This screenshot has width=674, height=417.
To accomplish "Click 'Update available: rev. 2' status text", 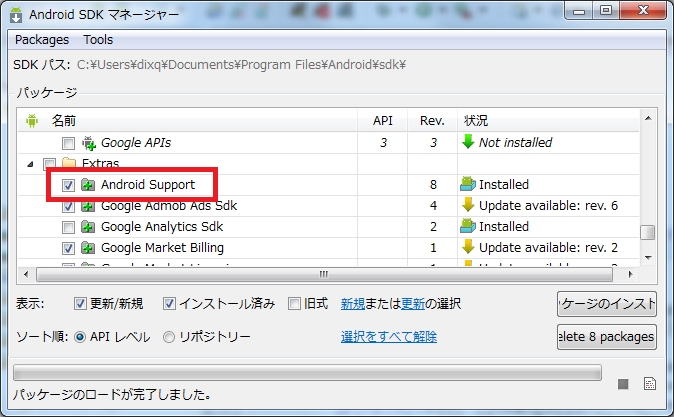I will coord(548,248).
